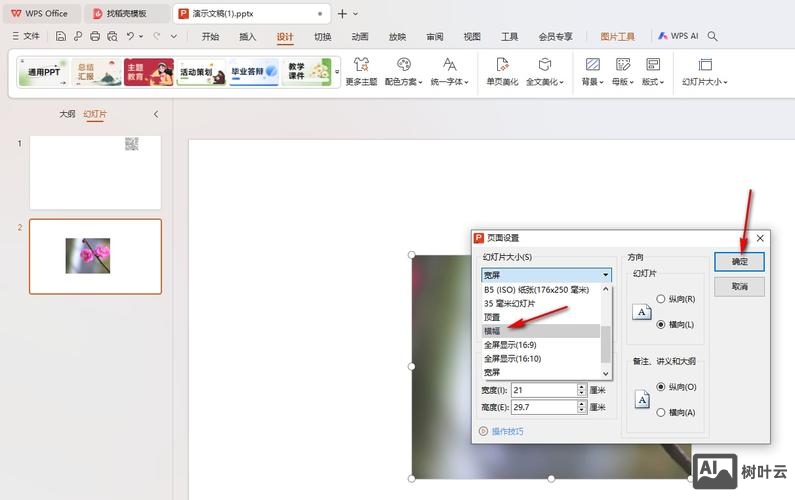The width and height of the screenshot is (795, 500).
Task: Click the Export to PDF icon
Action: point(78,36)
